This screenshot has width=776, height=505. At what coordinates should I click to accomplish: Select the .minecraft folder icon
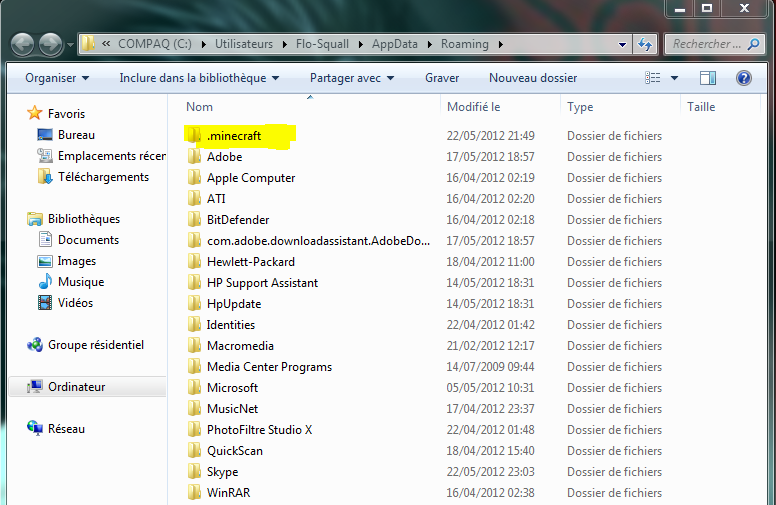[x=194, y=136]
